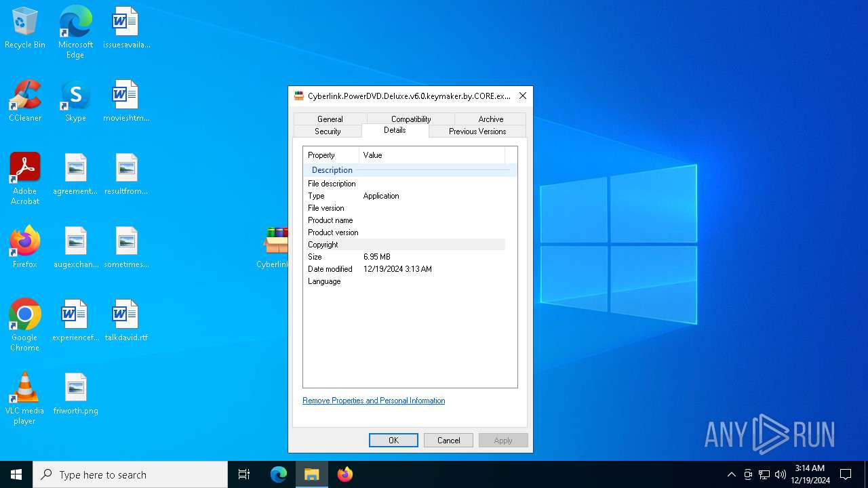
Task: Select the issuesavaila... Word document icon
Action: point(126,28)
